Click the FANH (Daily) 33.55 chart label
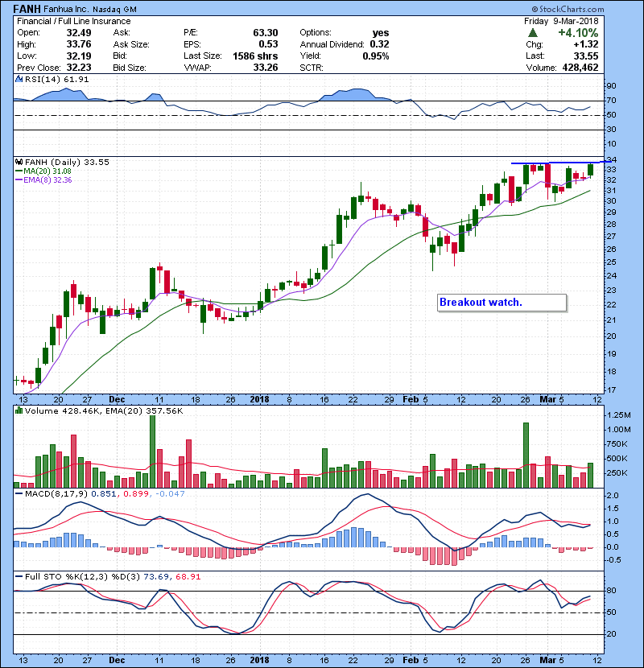The image size is (644, 668). click(67, 162)
